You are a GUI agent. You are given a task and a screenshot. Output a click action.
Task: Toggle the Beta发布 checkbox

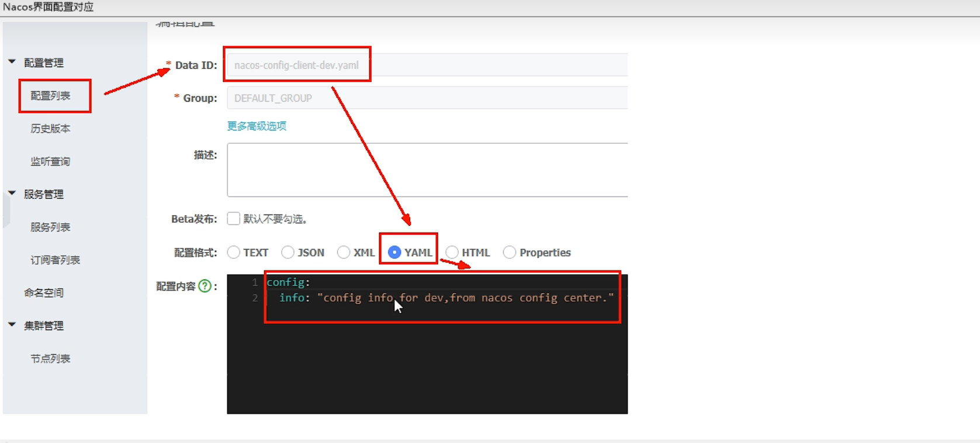[x=233, y=219]
